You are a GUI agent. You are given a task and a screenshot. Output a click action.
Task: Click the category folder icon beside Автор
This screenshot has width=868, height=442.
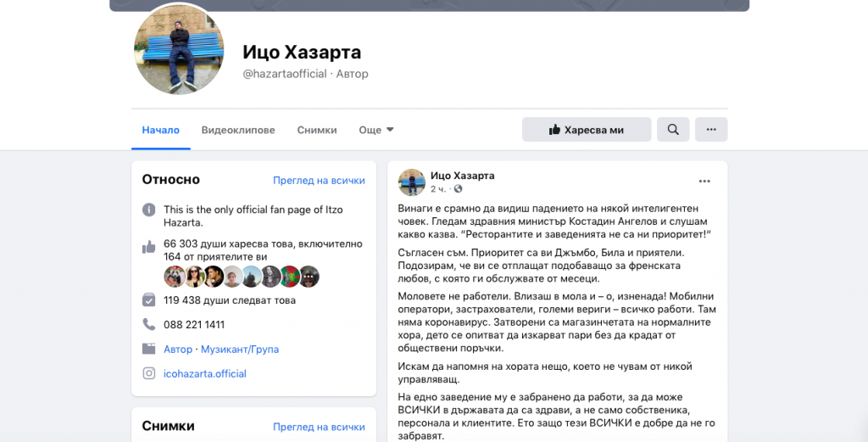click(x=148, y=349)
